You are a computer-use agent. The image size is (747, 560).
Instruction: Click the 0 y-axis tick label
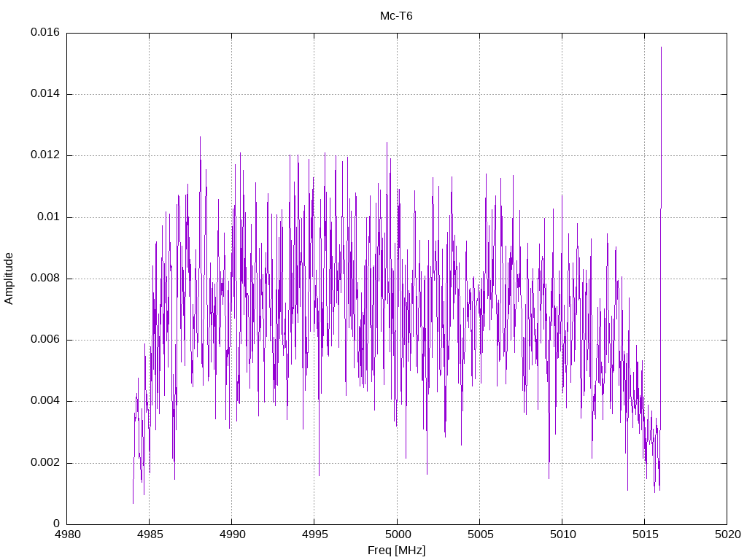click(57, 524)
